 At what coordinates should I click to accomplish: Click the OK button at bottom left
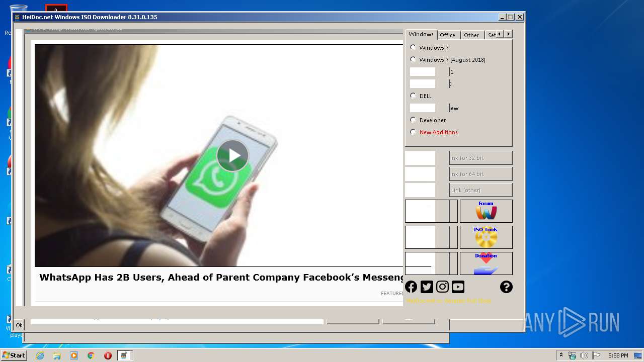19,325
